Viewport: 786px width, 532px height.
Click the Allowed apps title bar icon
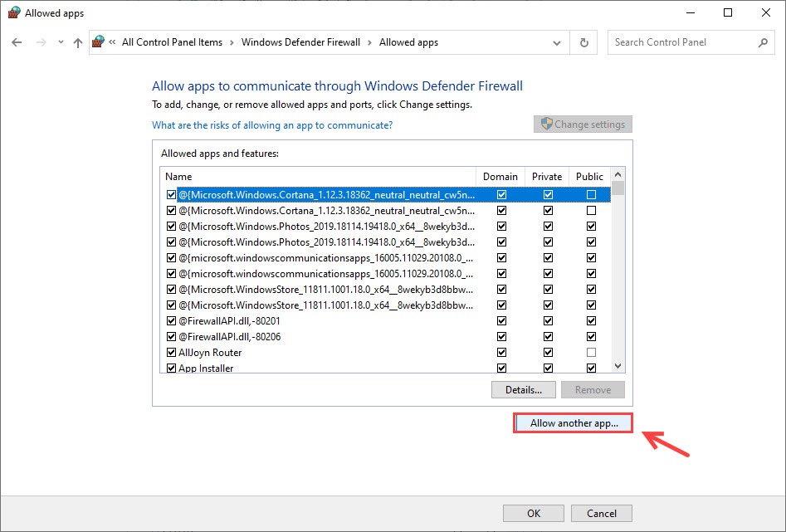pos(14,12)
